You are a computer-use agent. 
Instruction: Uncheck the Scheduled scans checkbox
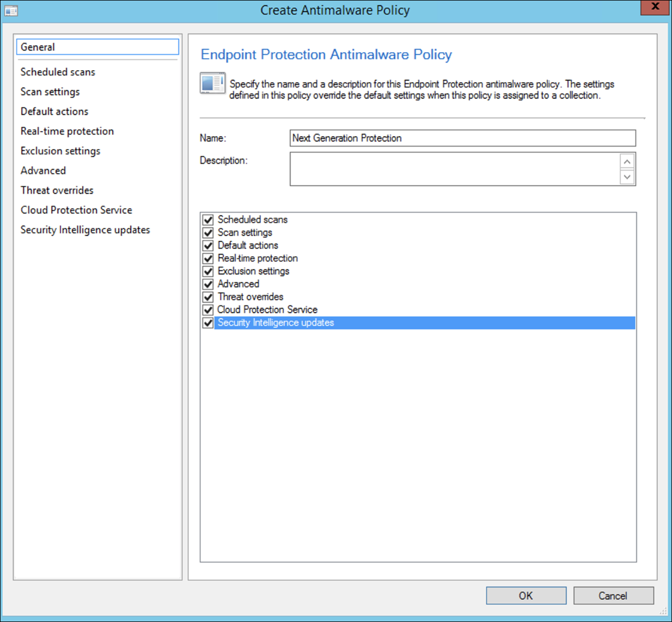point(208,220)
